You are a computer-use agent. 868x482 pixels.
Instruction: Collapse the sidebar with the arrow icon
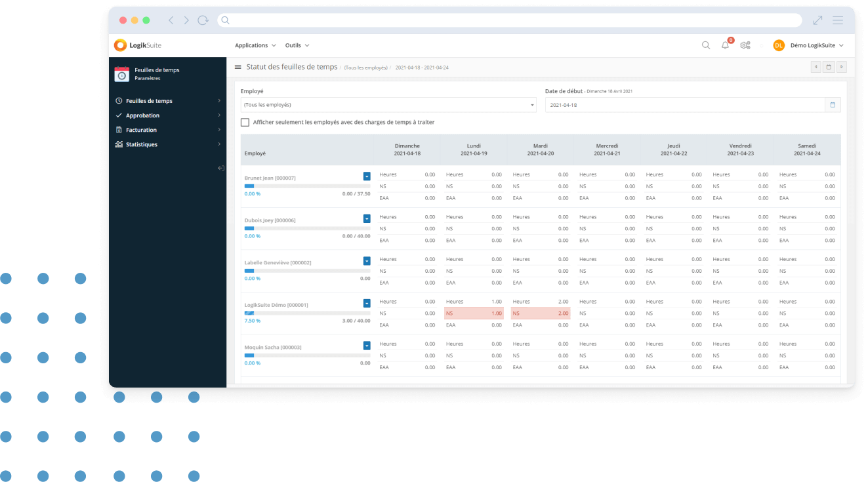pos(221,169)
